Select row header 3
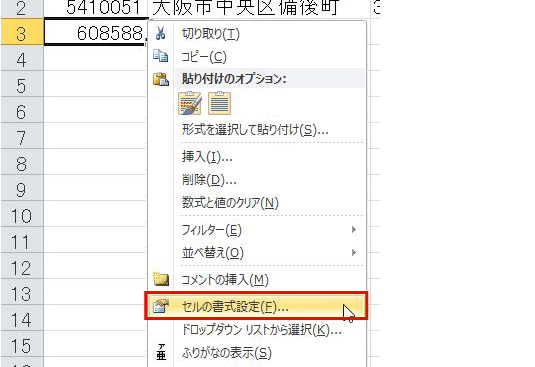The width and height of the screenshot is (535, 367). point(22,32)
